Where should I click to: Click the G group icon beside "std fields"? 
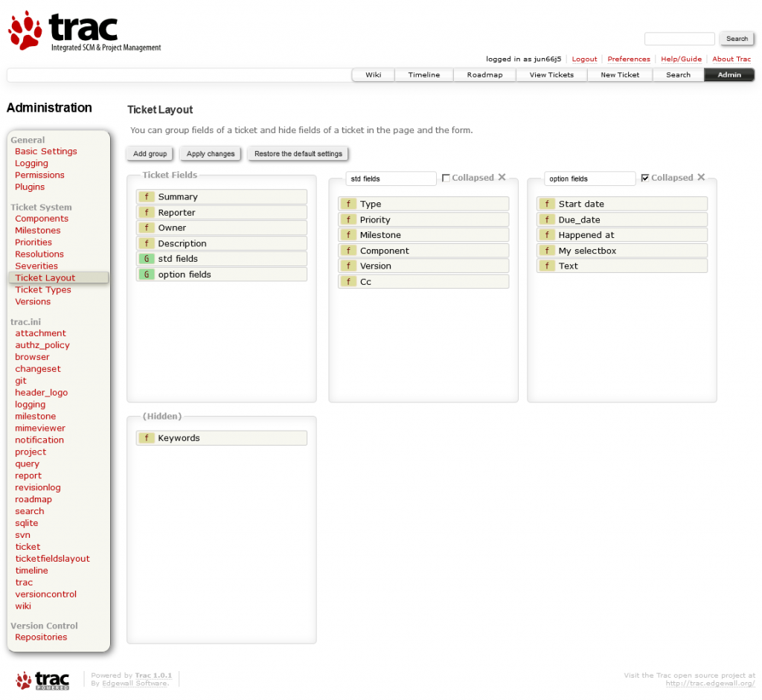147,259
